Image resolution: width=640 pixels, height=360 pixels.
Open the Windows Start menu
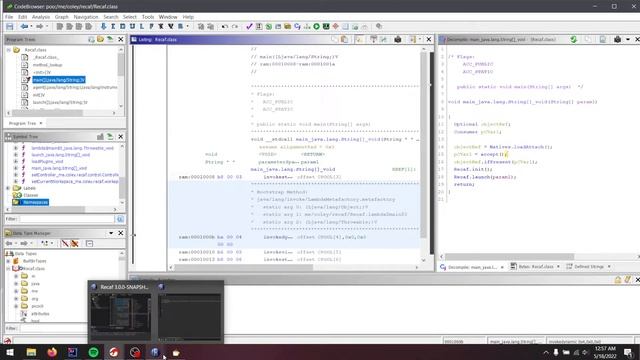(x=10, y=352)
